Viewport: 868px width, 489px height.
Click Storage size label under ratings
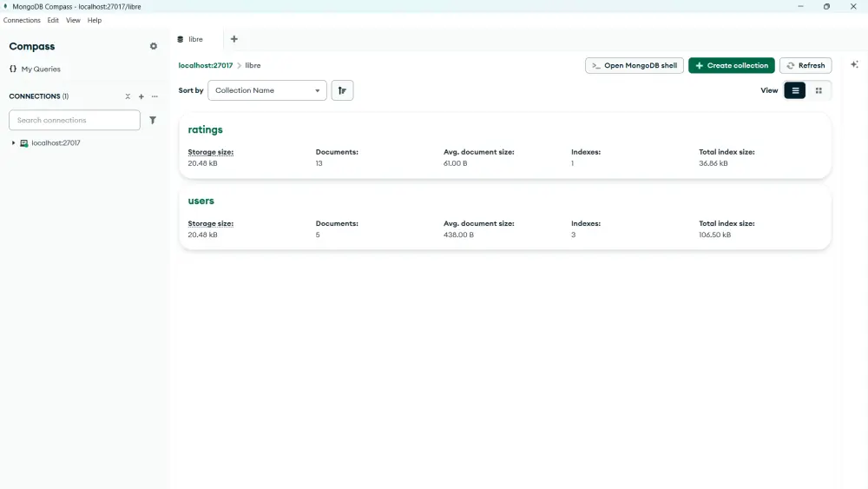(x=210, y=152)
